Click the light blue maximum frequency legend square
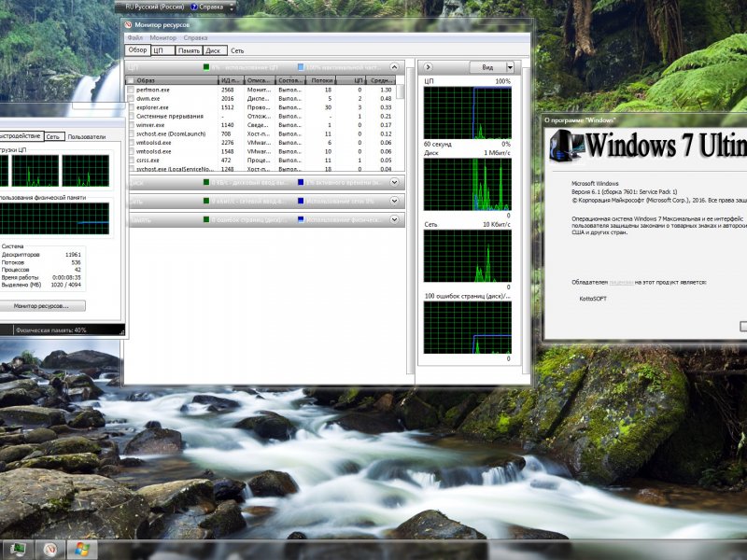 coord(301,67)
